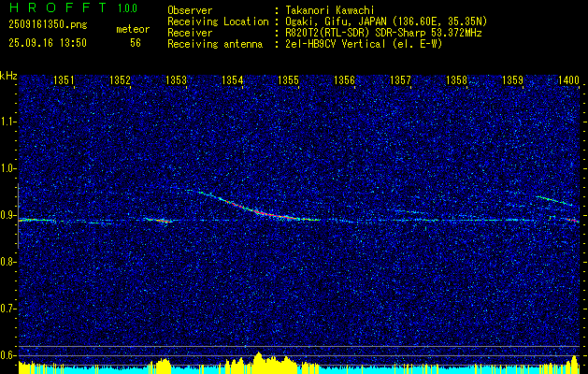Click the Receiver field label
Screen dimensions: 588x374
pyautogui.click(x=190, y=33)
